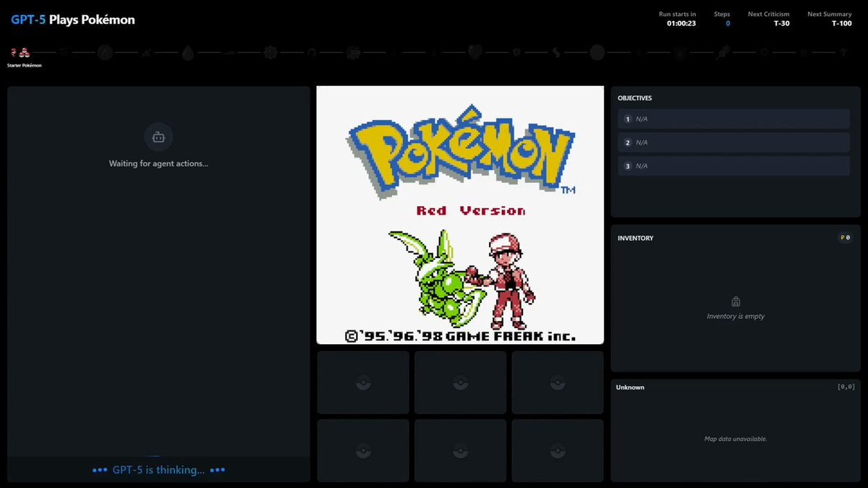Click the Next Criticism T-30 indicator
Image resolution: width=868 pixels, height=488 pixels.
(781, 23)
